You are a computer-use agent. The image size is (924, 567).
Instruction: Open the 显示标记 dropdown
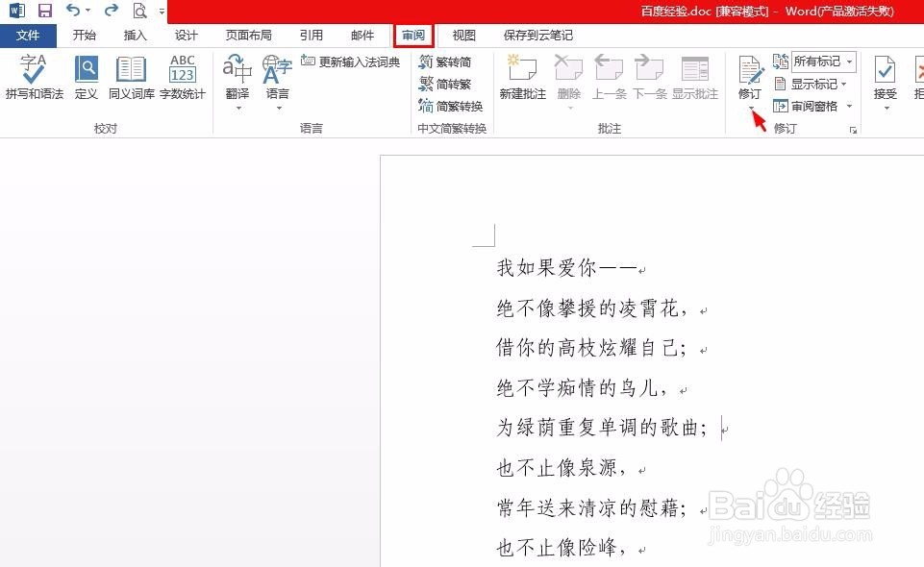(810, 85)
